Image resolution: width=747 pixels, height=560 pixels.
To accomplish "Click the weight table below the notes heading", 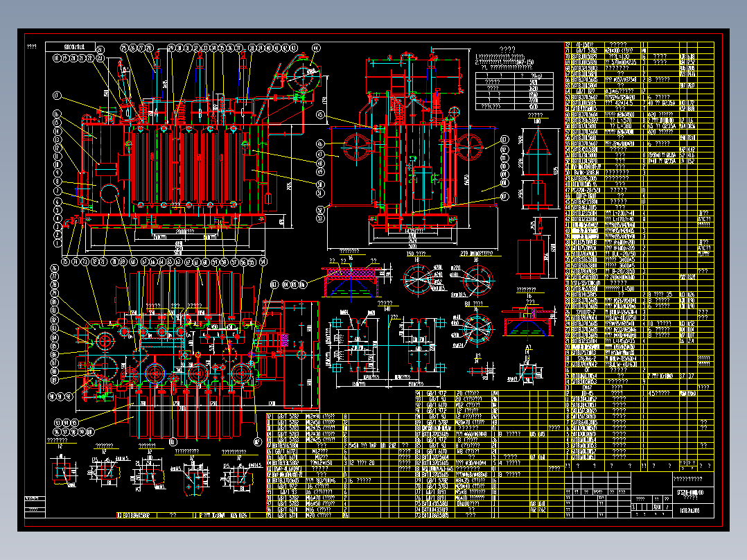I will 514,91.
